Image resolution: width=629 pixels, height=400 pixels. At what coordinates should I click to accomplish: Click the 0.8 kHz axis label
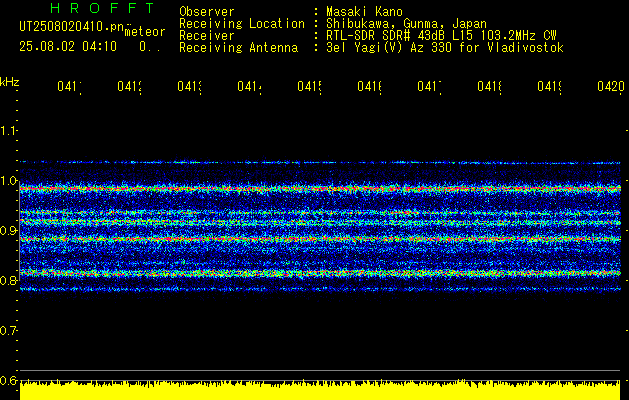(x=8, y=280)
